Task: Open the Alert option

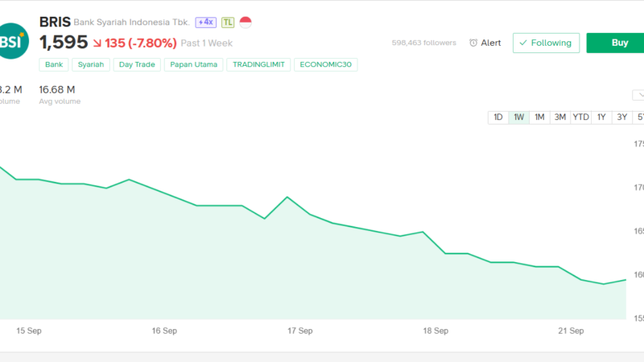Action: 485,43
